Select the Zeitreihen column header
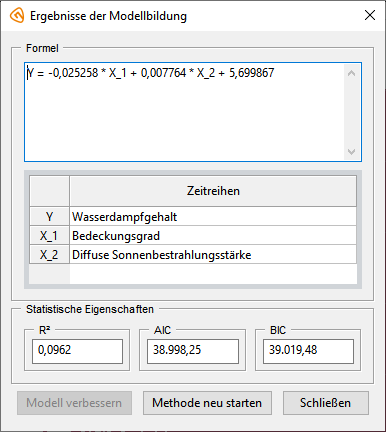The height and width of the screenshot is (432, 386). tap(213, 191)
